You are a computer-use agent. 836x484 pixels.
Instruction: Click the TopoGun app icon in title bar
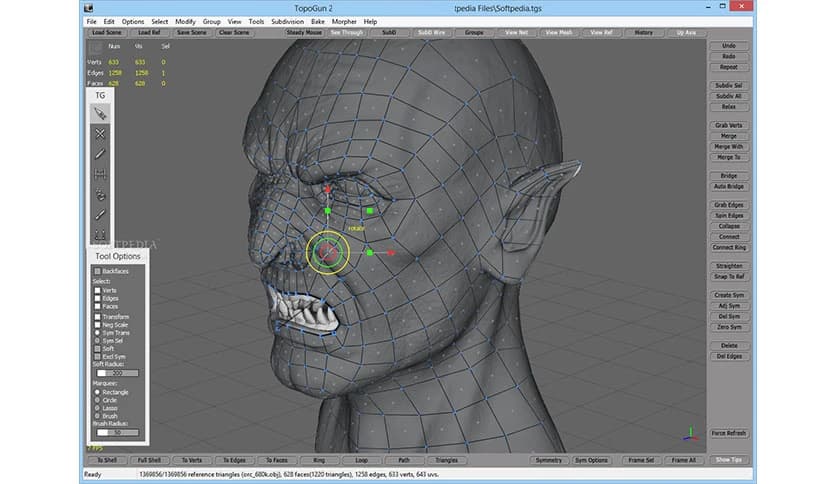coord(89,8)
